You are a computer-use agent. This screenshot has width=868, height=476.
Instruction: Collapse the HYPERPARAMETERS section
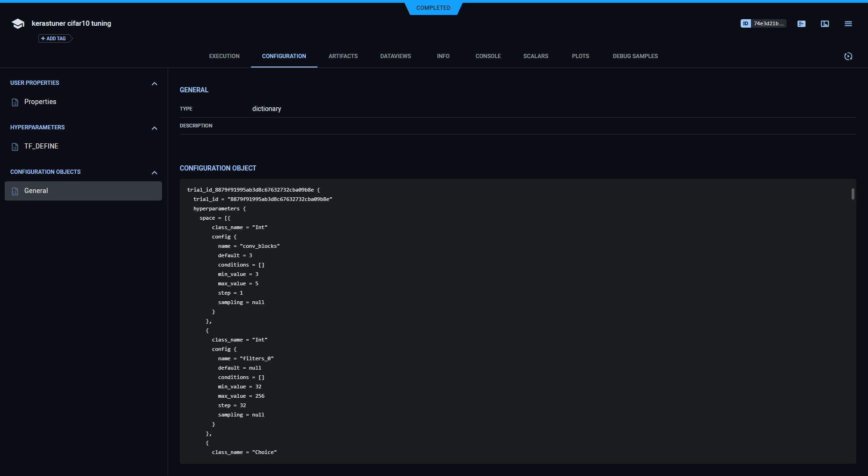(x=154, y=128)
